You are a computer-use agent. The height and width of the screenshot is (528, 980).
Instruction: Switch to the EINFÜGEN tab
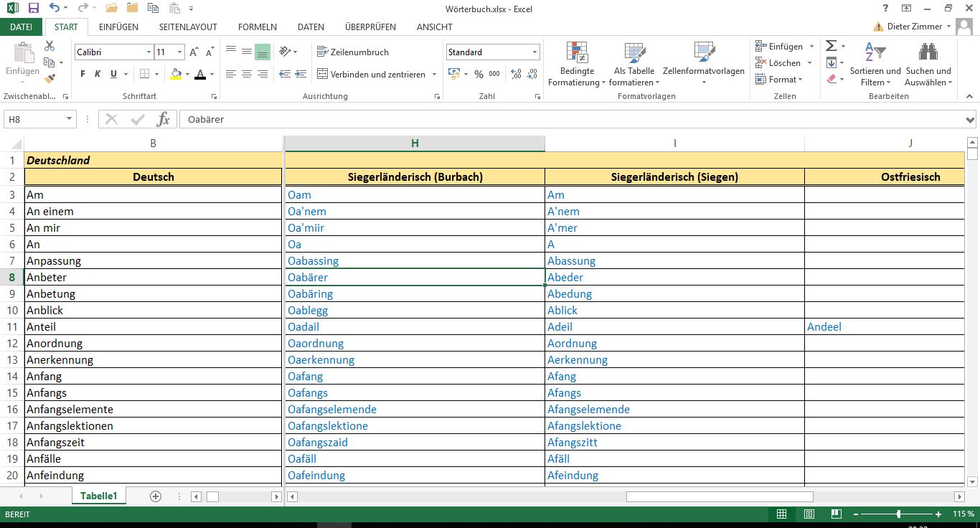pyautogui.click(x=119, y=27)
